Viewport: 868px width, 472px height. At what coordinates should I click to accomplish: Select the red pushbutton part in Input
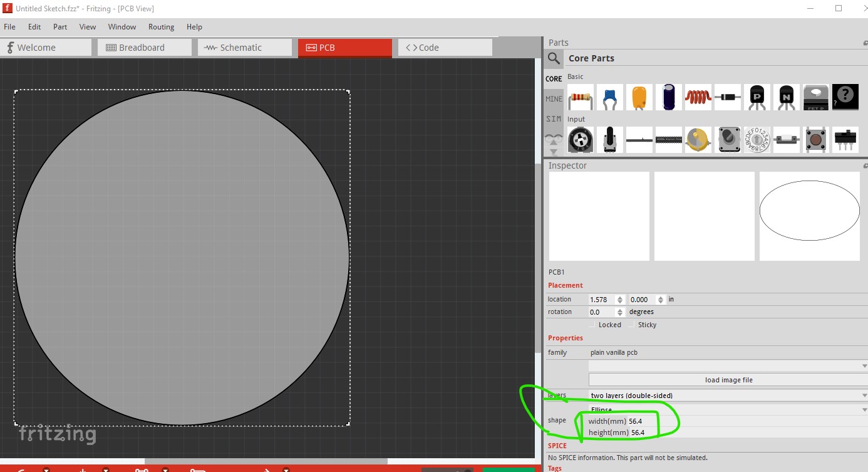(x=815, y=140)
